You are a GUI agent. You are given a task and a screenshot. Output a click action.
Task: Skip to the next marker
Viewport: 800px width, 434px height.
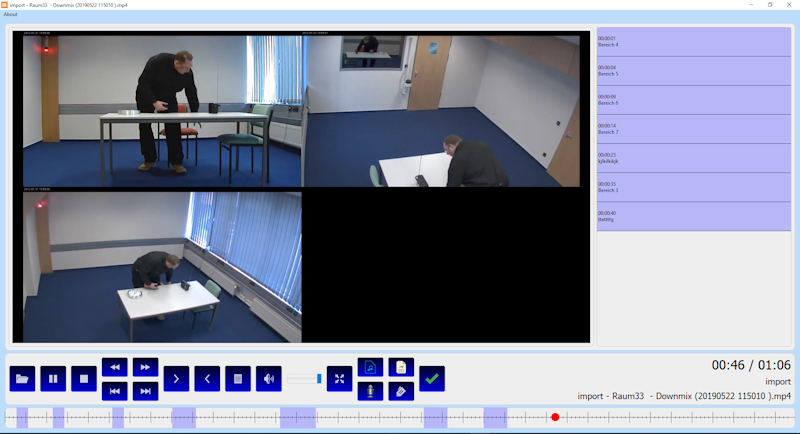pos(146,391)
